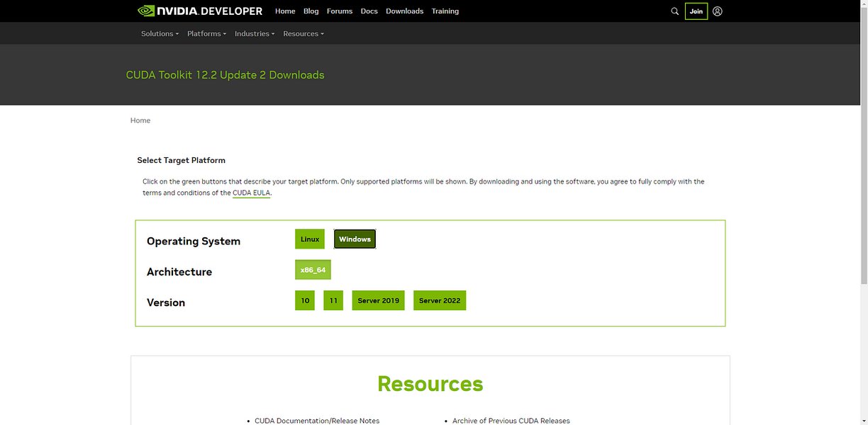Expand the Industries dropdown
The width and height of the screenshot is (868, 425).
[255, 33]
